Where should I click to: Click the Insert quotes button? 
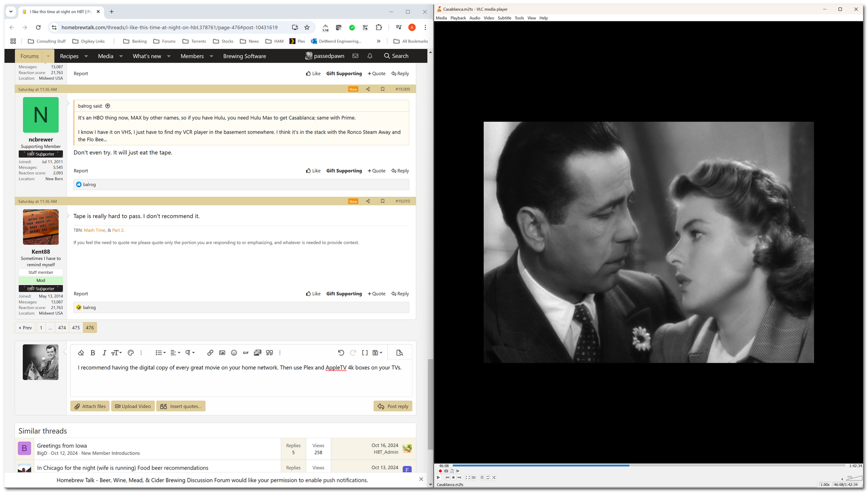(x=181, y=406)
